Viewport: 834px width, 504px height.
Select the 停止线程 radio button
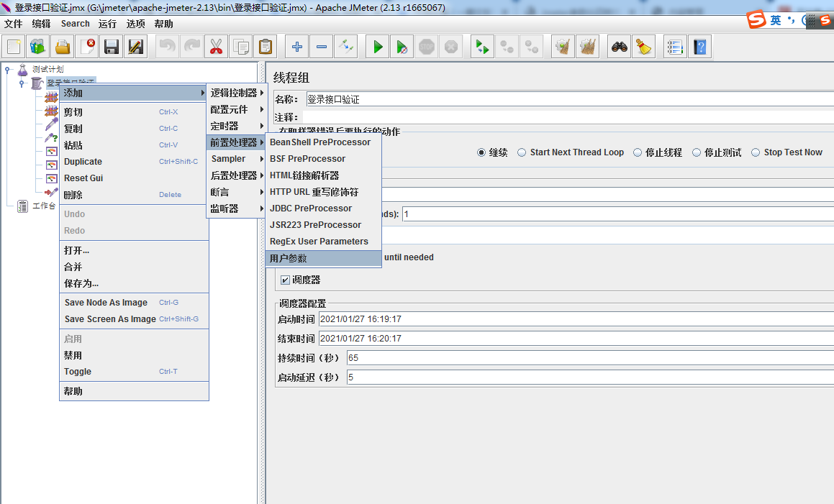(x=638, y=152)
